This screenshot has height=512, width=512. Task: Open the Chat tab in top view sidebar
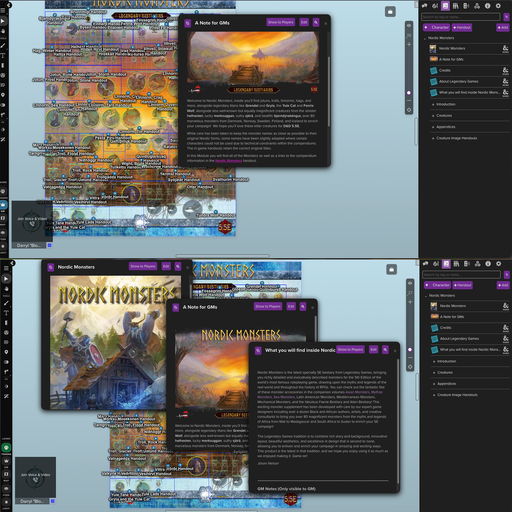[x=425, y=6]
